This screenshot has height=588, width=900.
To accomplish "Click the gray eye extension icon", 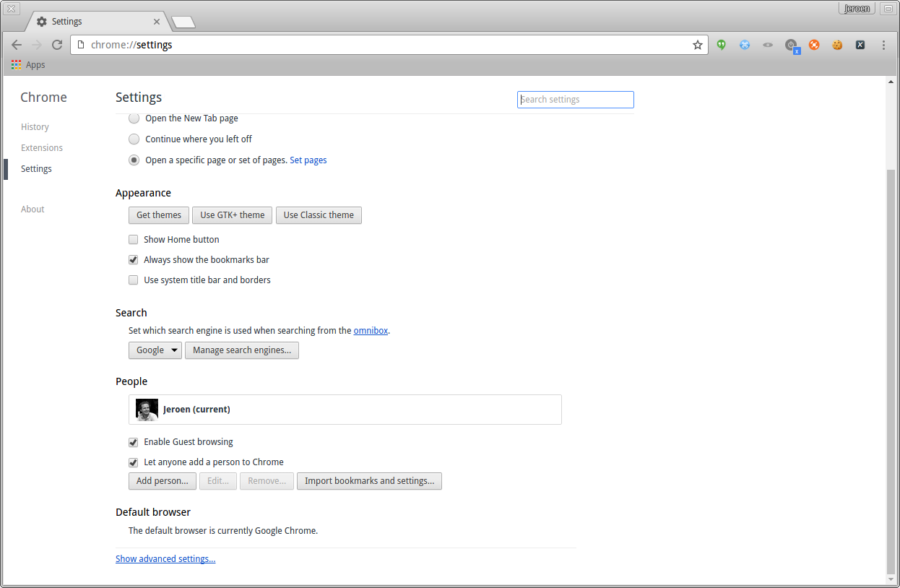I will (x=768, y=45).
